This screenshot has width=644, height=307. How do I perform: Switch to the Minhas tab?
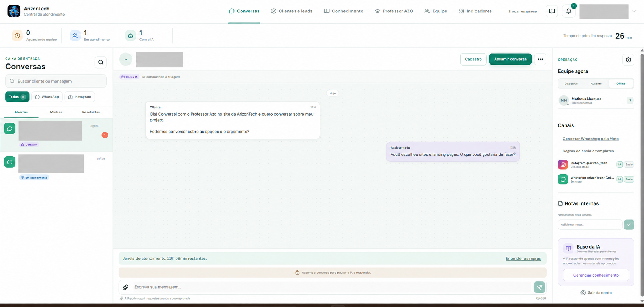[x=56, y=112]
